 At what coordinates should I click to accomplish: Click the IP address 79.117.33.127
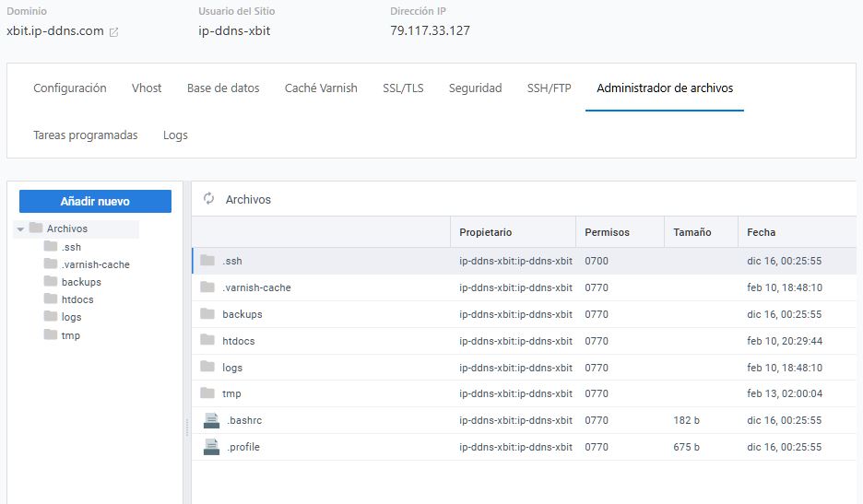coord(430,30)
